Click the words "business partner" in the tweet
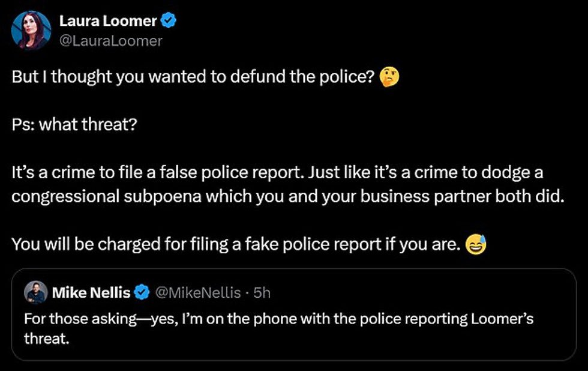Image resolution: width=588 pixels, height=371 pixels. [x=436, y=198]
